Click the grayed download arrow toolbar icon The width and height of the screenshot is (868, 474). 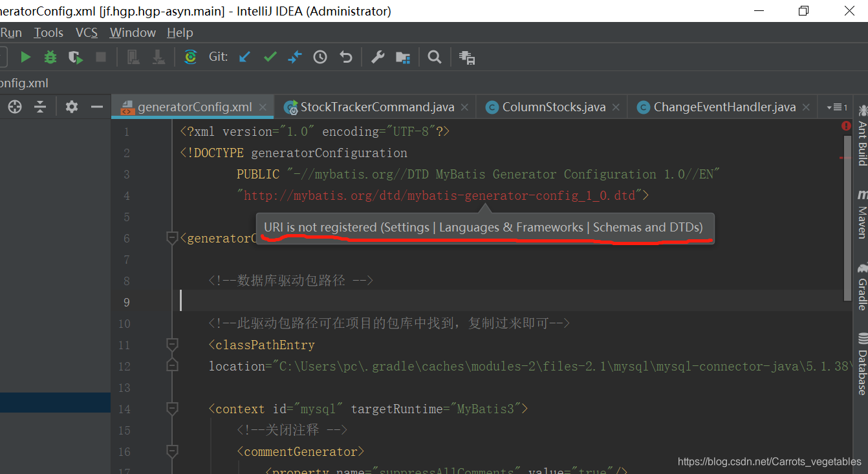click(158, 58)
